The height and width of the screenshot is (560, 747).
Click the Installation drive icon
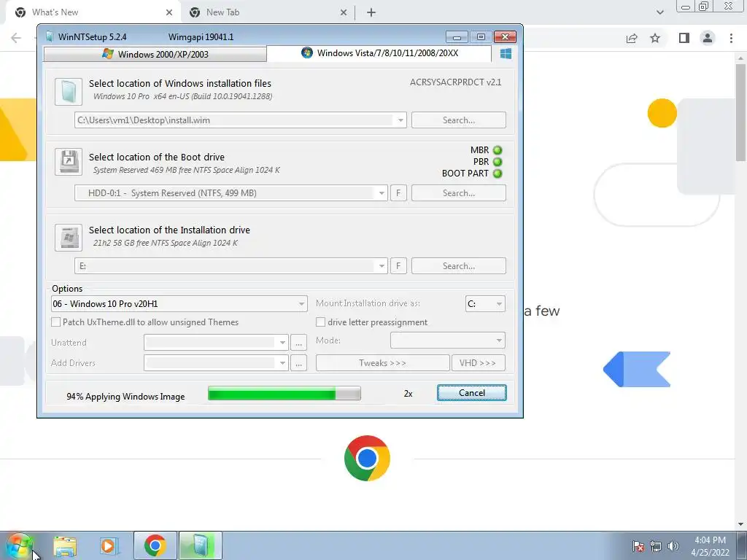click(x=69, y=237)
